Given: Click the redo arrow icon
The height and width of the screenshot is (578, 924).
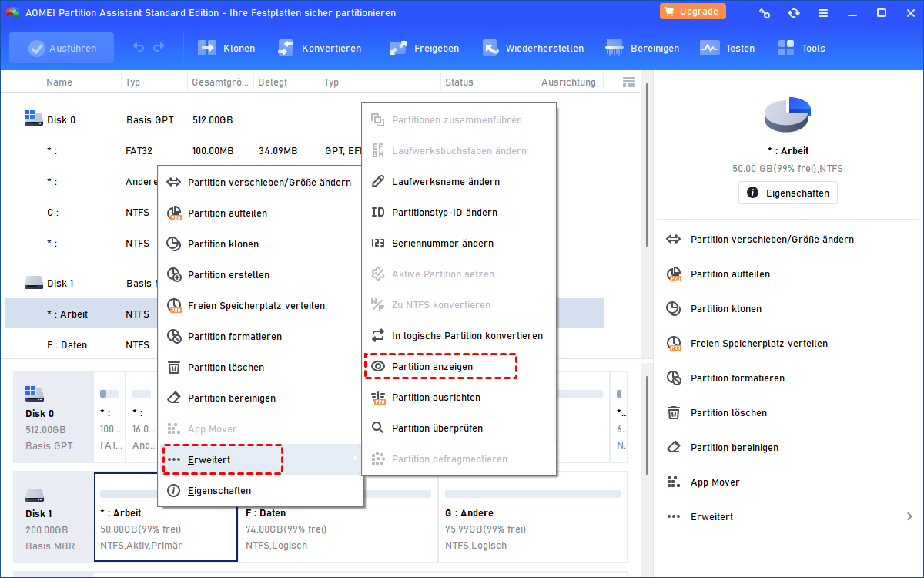Looking at the screenshot, I should pos(159,48).
